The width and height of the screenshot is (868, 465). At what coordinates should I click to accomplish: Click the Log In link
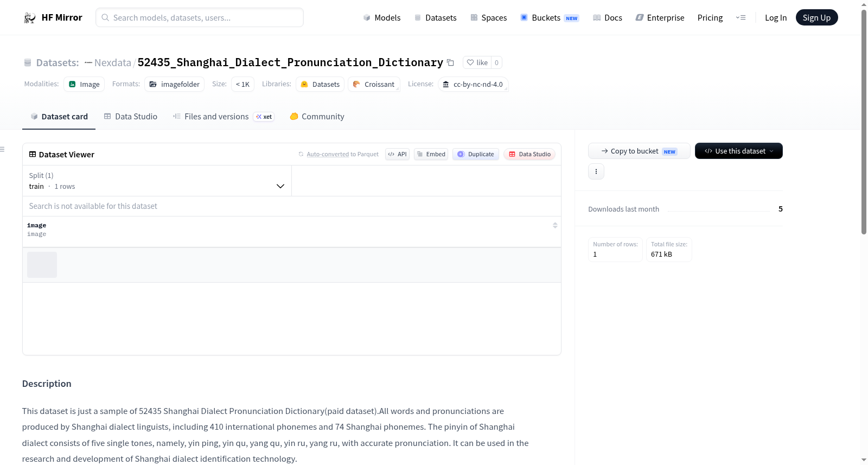776,17
